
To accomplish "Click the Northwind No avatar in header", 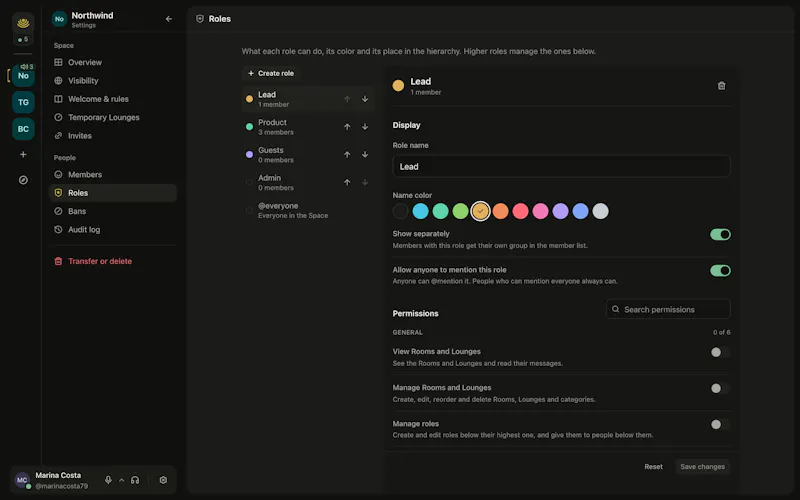I will tap(59, 19).
